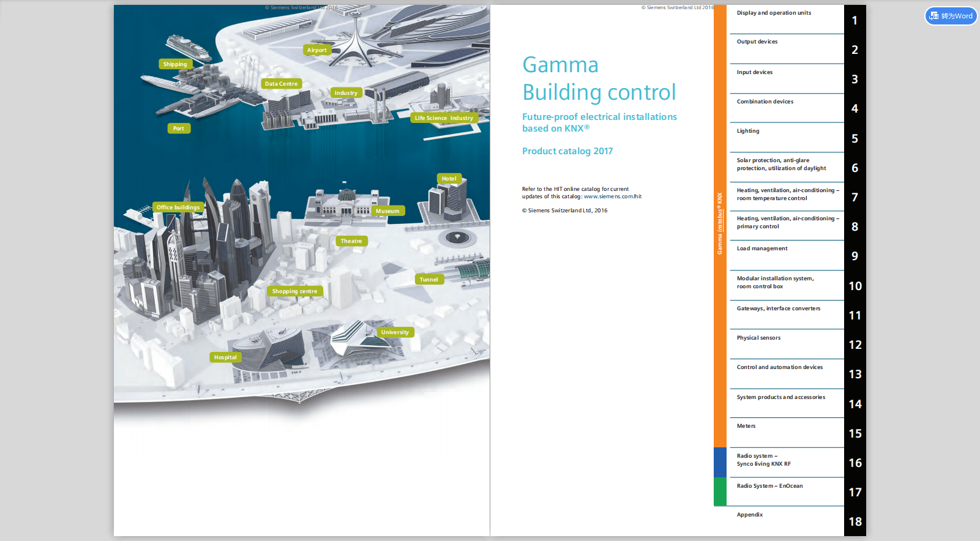Select the Input devices index entry
The height and width of the screenshot is (541, 980).
point(755,72)
